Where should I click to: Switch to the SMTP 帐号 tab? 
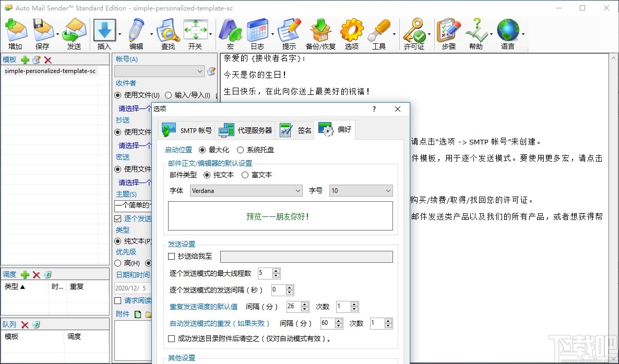[186, 130]
